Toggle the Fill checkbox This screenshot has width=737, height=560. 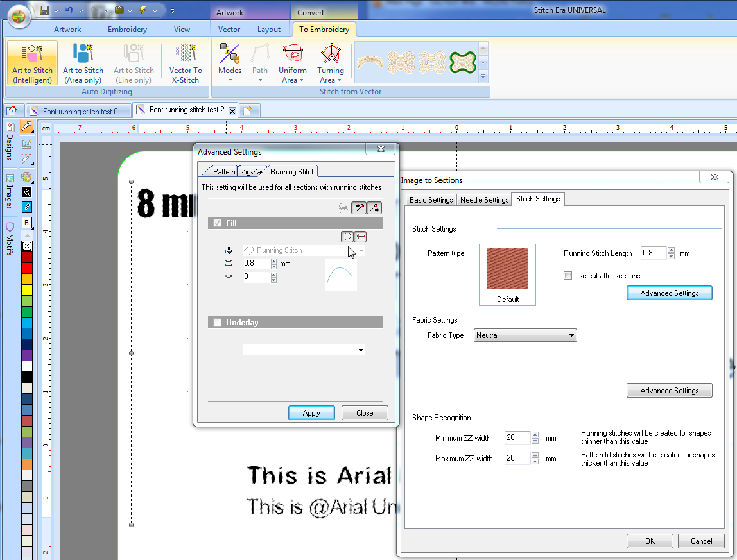tap(217, 223)
